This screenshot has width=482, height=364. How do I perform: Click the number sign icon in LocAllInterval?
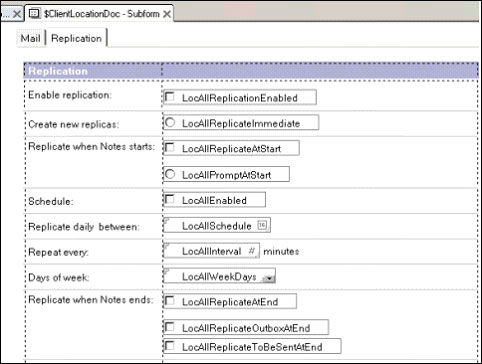pyautogui.click(x=252, y=251)
